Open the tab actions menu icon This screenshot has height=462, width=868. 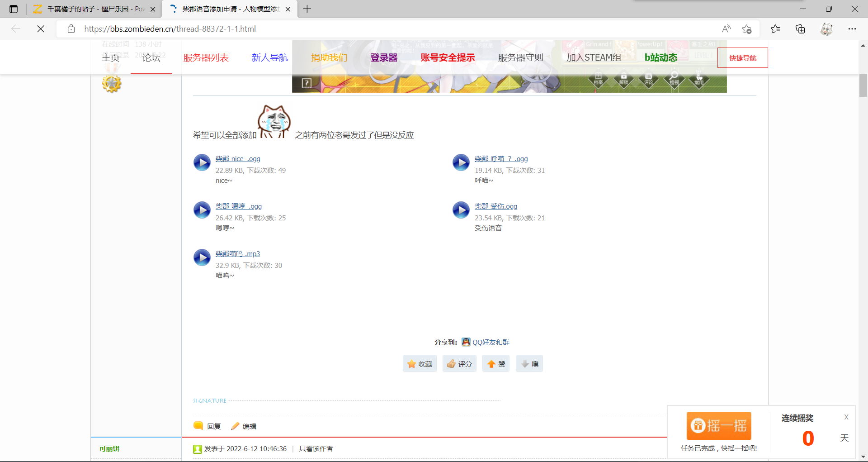coord(14,9)
